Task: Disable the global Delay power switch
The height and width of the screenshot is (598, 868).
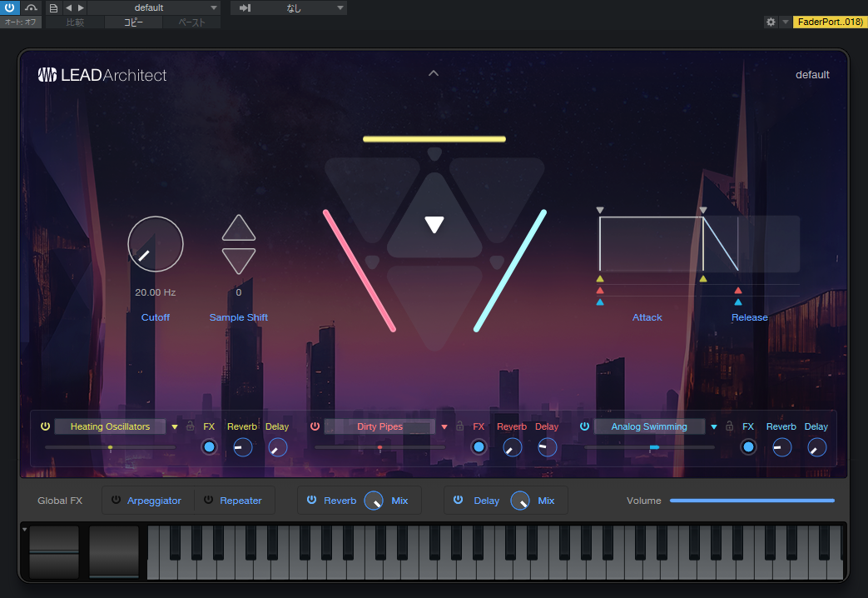Action: [458, 501]
